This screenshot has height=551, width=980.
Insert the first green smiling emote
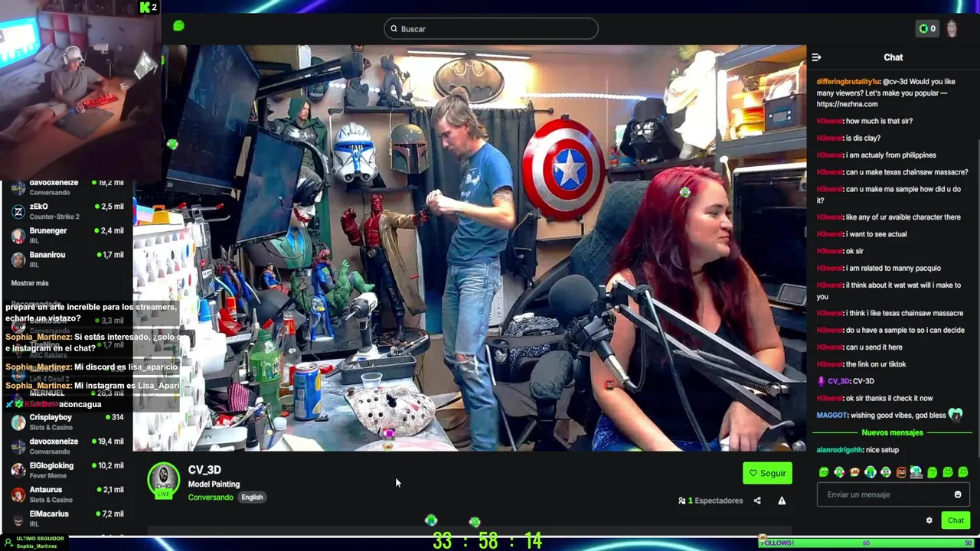click(824, 472)
